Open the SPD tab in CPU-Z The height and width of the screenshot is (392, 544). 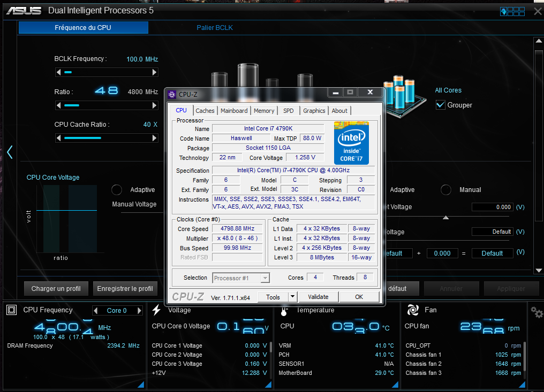288,111
